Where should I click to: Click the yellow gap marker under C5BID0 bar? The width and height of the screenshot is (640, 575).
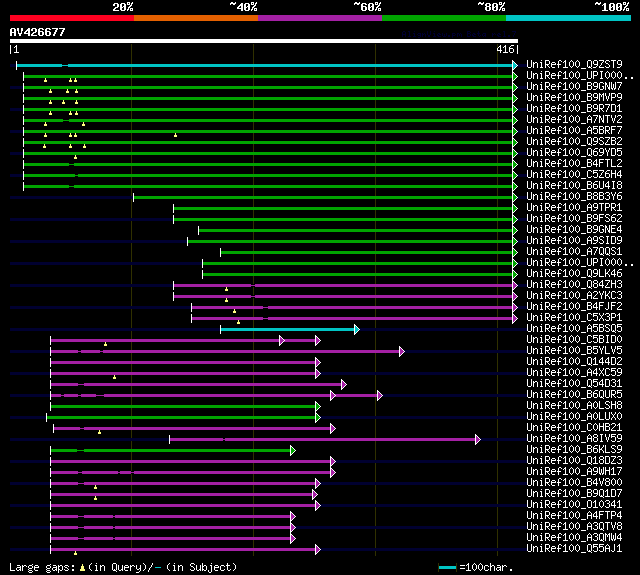click(105, 344)
